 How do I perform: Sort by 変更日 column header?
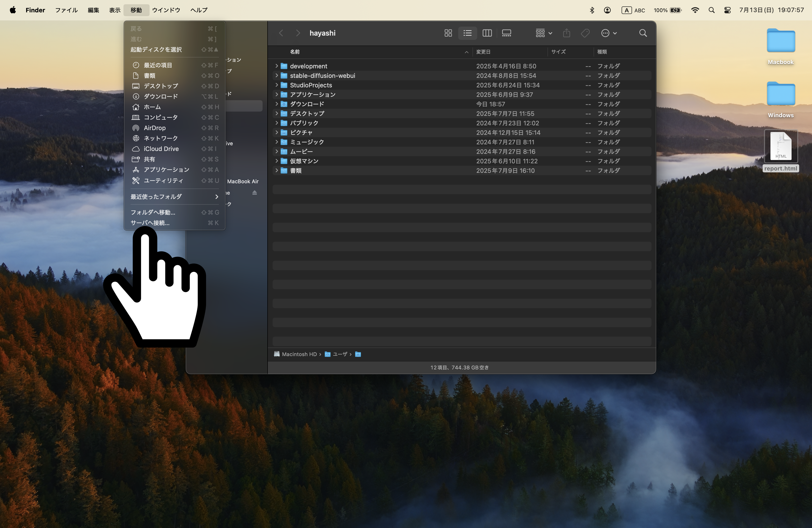[483, 52]
